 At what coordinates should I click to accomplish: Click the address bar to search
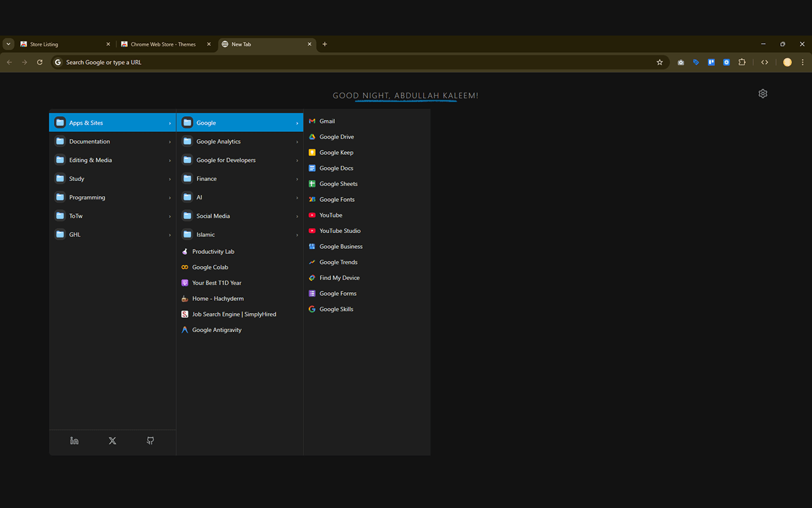click(254, 62)
